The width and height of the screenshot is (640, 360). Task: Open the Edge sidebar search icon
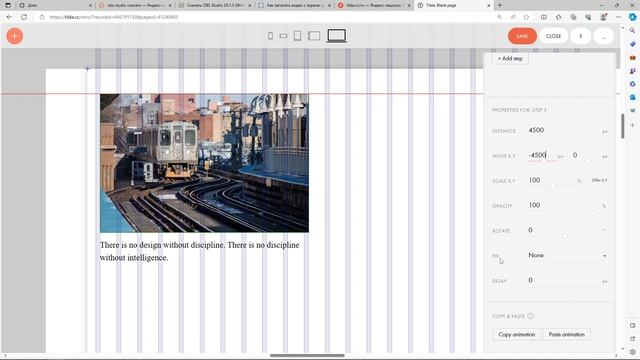coord(632,31)
